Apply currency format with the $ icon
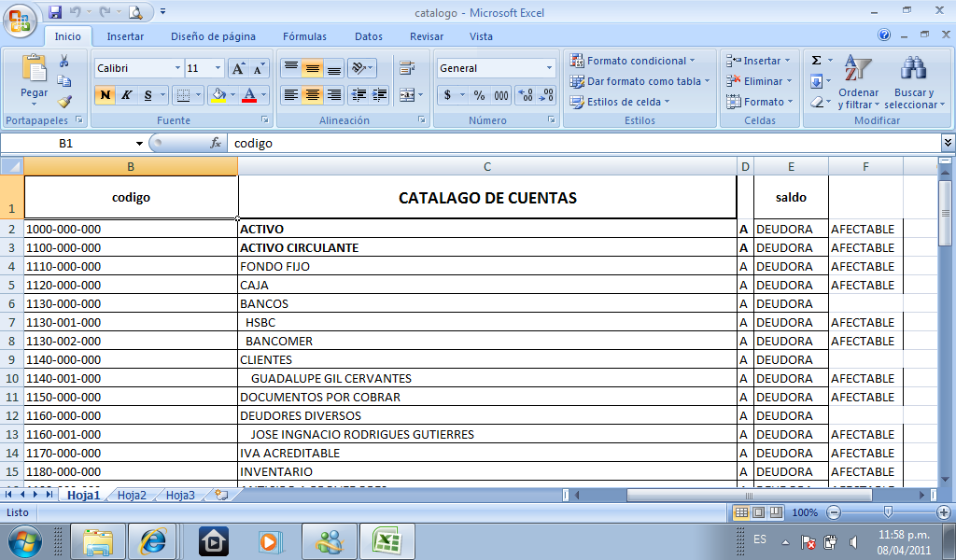The image size is (956, 560). pyautogui.click(x=447, y=95)
